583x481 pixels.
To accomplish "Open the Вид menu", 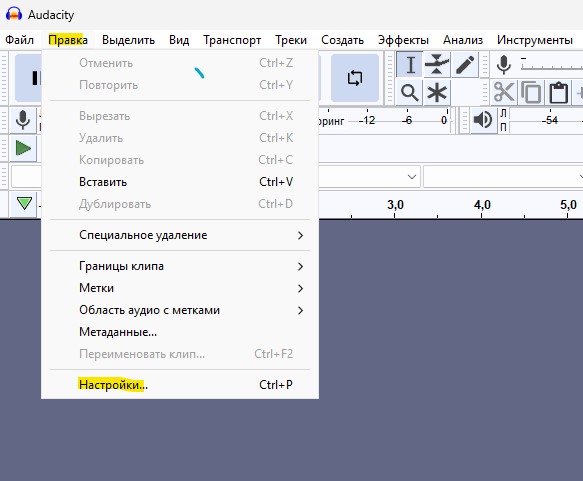I will pyautogui.click(x=179, y=40).
